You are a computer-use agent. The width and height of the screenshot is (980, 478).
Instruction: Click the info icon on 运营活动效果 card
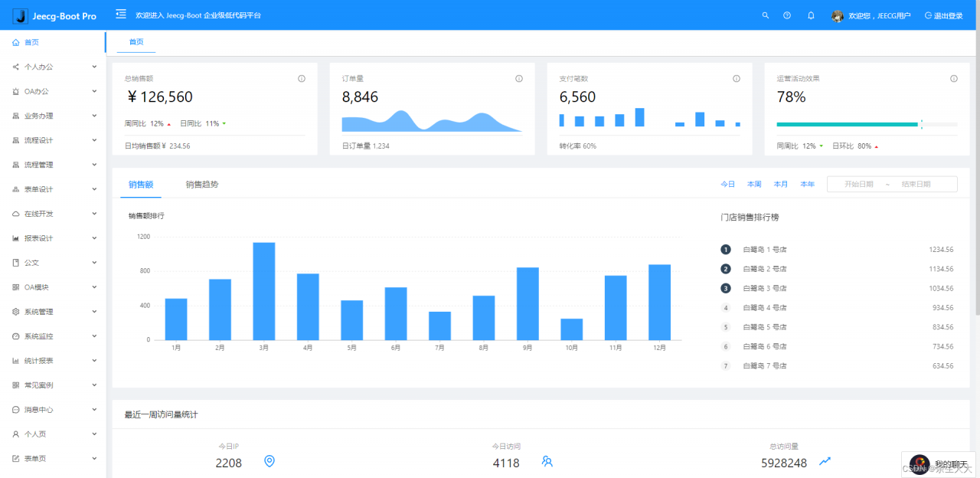pyautogui.click(x=954, y=78)
